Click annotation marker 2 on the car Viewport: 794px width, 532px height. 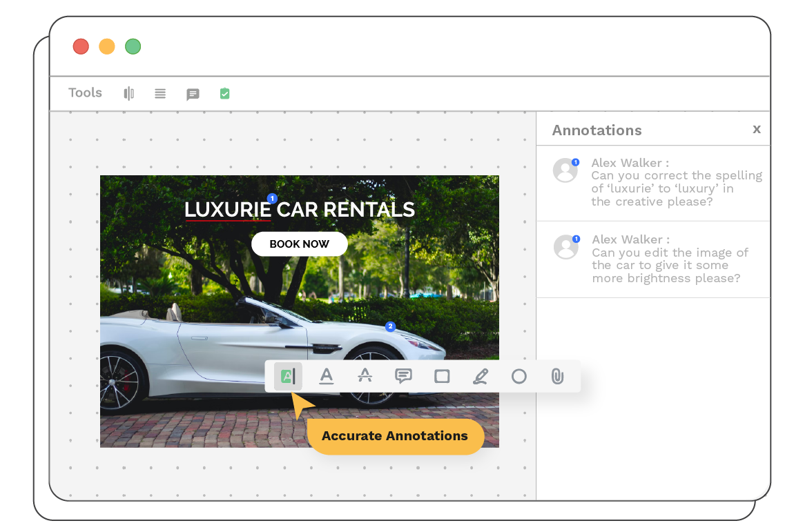391,326
